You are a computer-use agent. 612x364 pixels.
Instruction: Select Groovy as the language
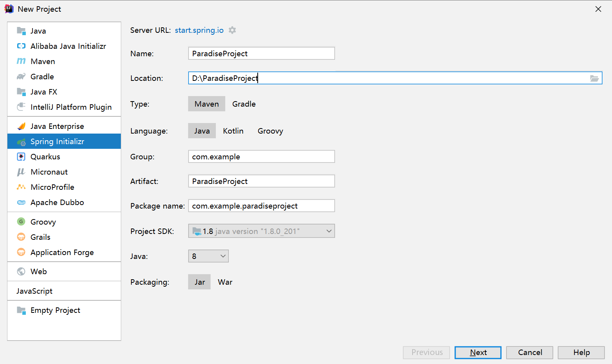pos(270,131)
